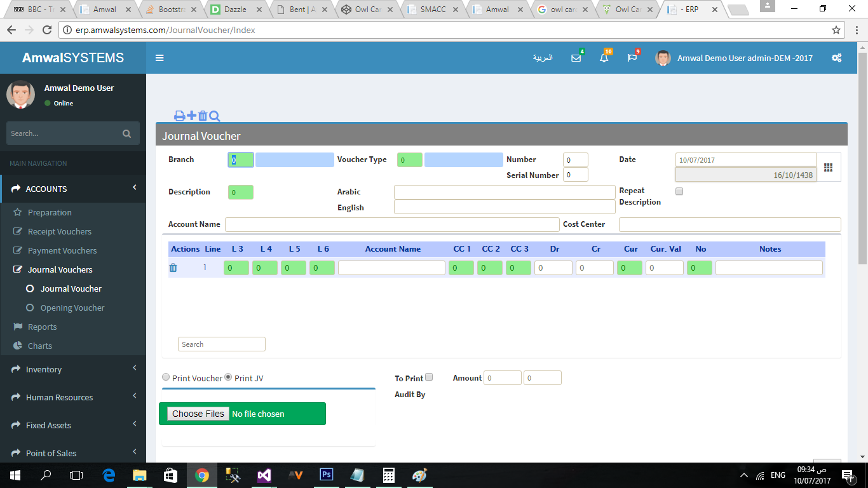Viewport: 868px width, 488px height.
Task: Open the bell notifications icon
Action: coord(604,58)
